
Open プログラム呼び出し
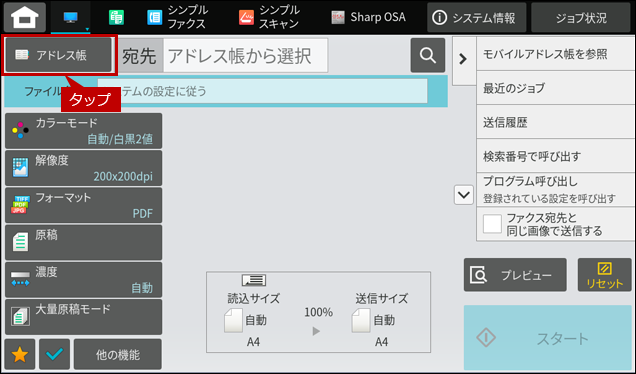[x=555, y=189]
